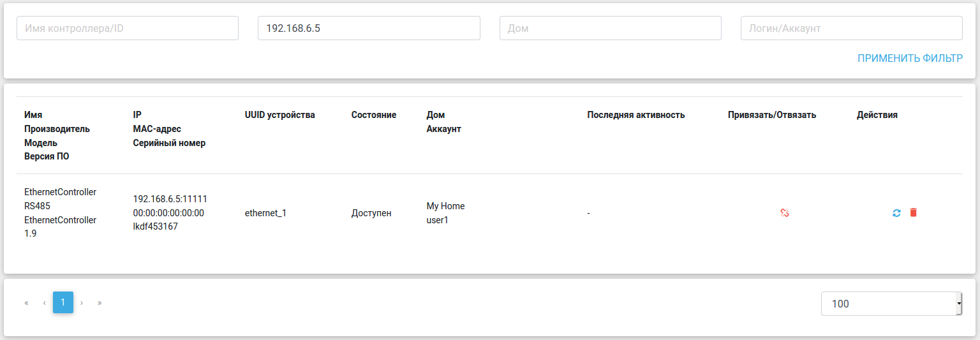980x340 pixels.
Task: Click the serial number lkdf453167
Action: (155, 226)
